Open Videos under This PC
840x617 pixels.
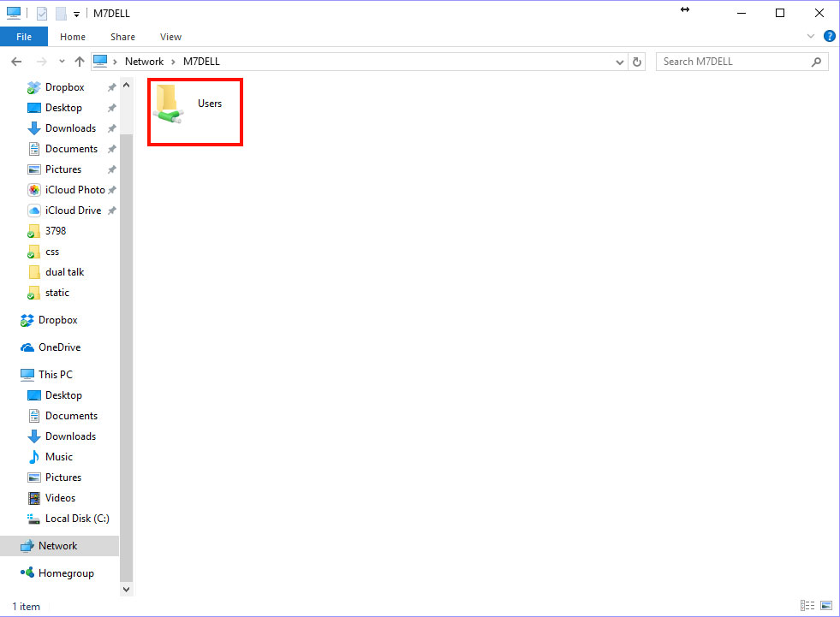[x=60, y=498]
